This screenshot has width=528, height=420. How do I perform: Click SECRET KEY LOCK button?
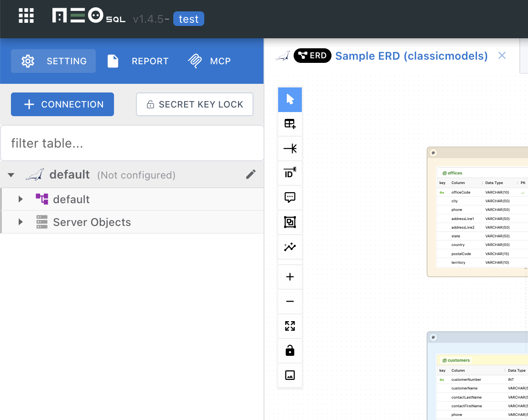[195, 104]
